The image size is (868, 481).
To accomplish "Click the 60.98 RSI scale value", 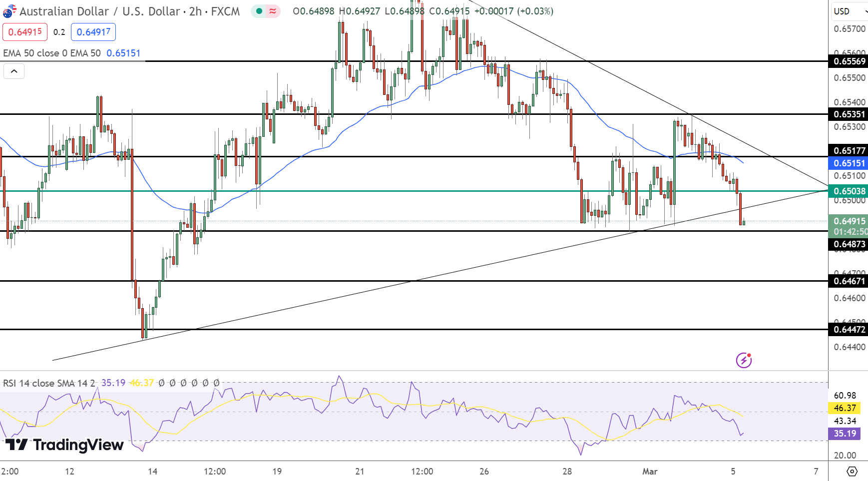I will pyautogui.click(x=845, y=396).
